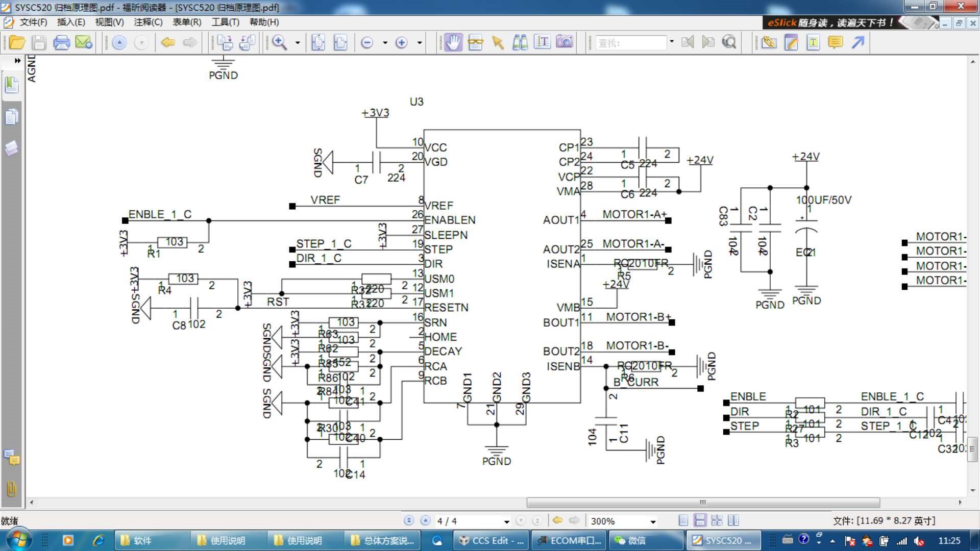Viewport: 980px width, 551px height.
Task: Go to previous page with up-arrow circle
Action: pos(119,42)
